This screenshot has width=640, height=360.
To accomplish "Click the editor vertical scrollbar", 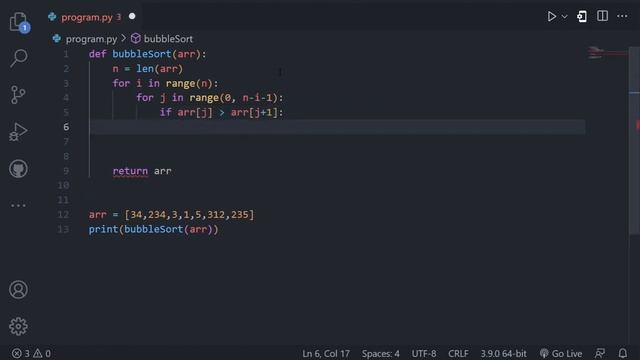I will click(x=634, y=140).
